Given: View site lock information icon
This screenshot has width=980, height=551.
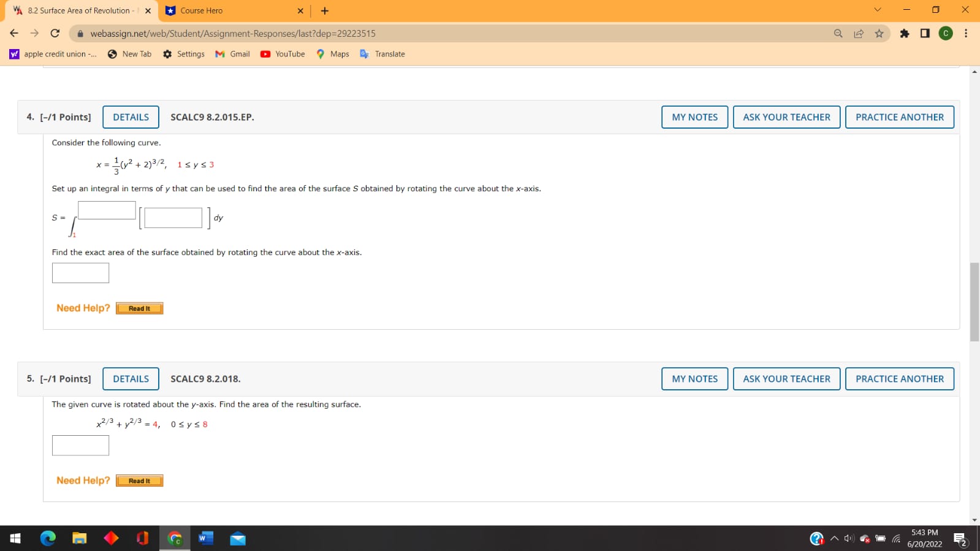Looking at the screenshot, I should 80,33.
